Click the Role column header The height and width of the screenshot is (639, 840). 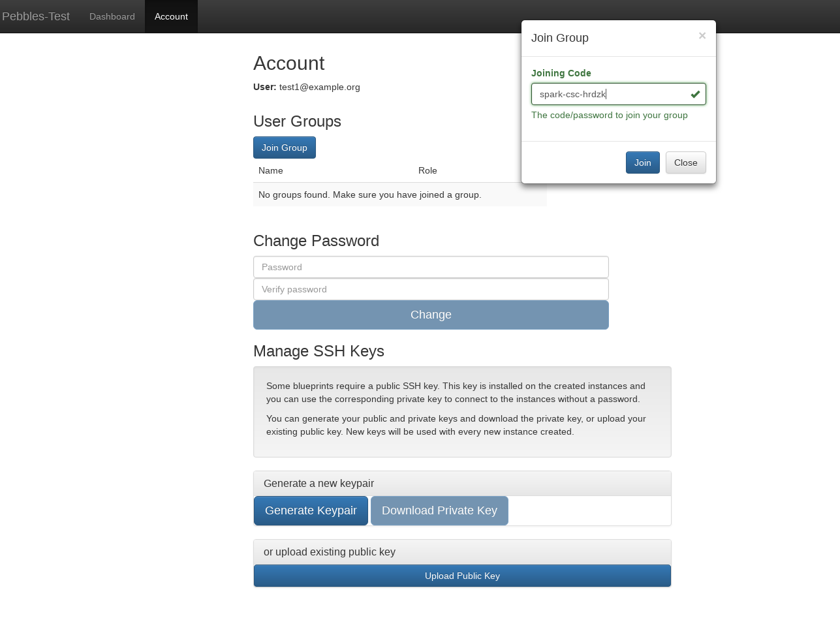tap(428, 170)
